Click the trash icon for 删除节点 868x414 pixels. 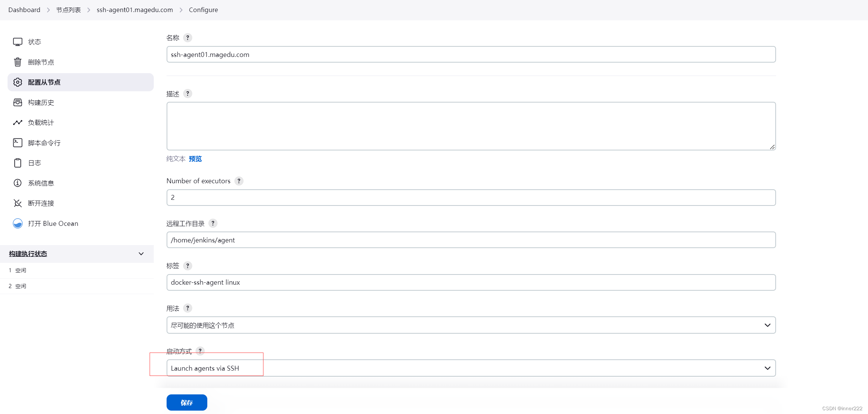click(x=17, y=62)
